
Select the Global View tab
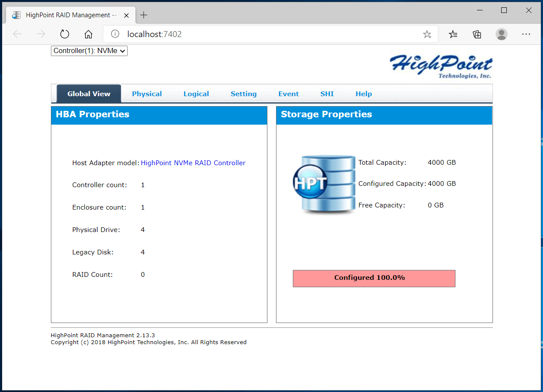89,94
